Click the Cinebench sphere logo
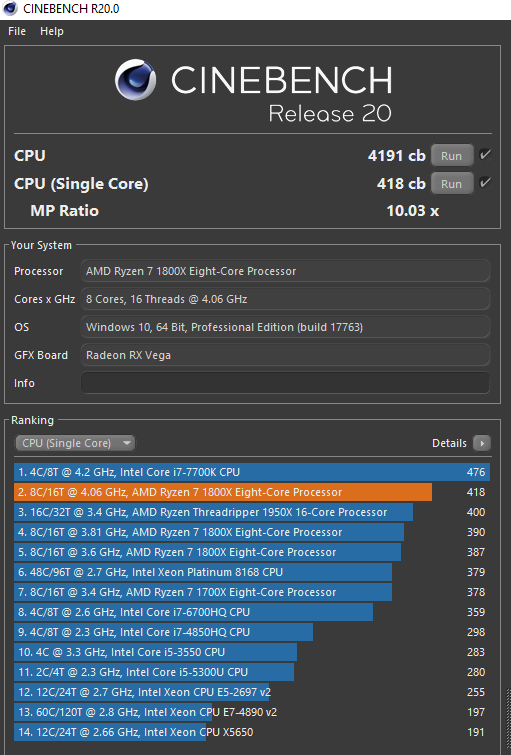 (135, 79)
